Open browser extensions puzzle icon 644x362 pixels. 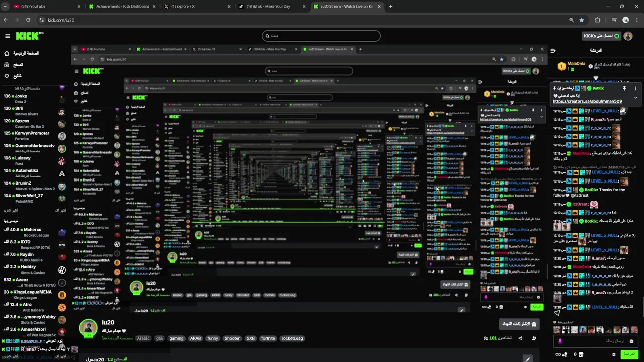[x=598, y=20]
